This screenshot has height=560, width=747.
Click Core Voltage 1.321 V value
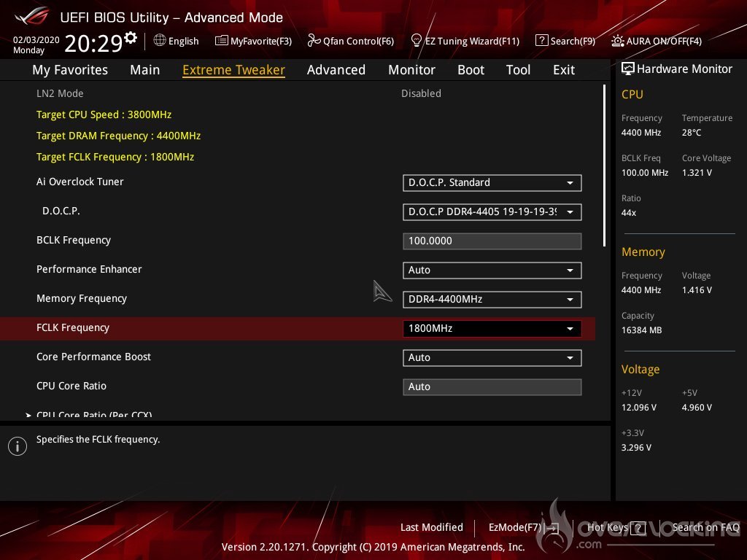click(x=697, y=172)
